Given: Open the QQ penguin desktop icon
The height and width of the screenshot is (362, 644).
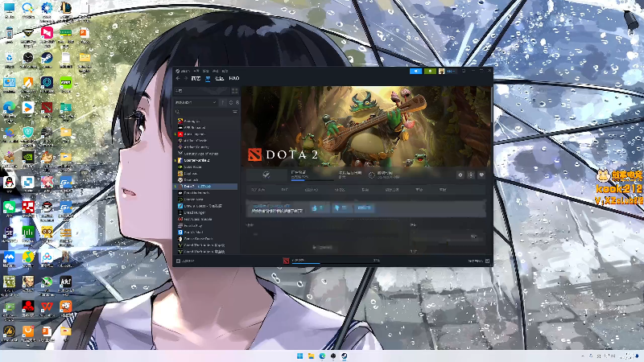Looking at the screenshot, I should 9,184.
